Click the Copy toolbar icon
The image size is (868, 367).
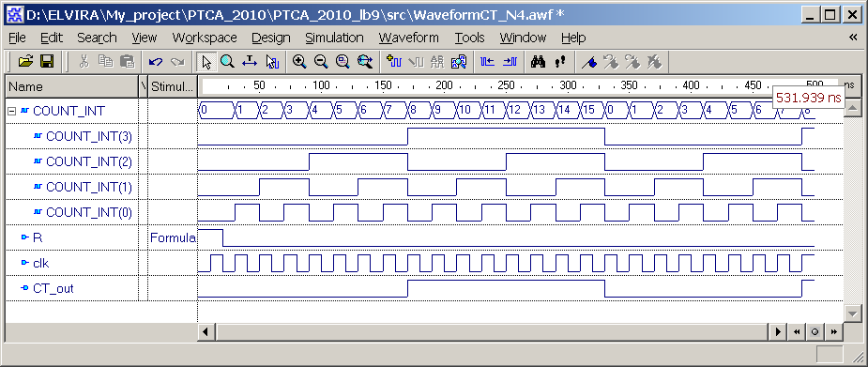pyautogui.click(x=105, y=61)
